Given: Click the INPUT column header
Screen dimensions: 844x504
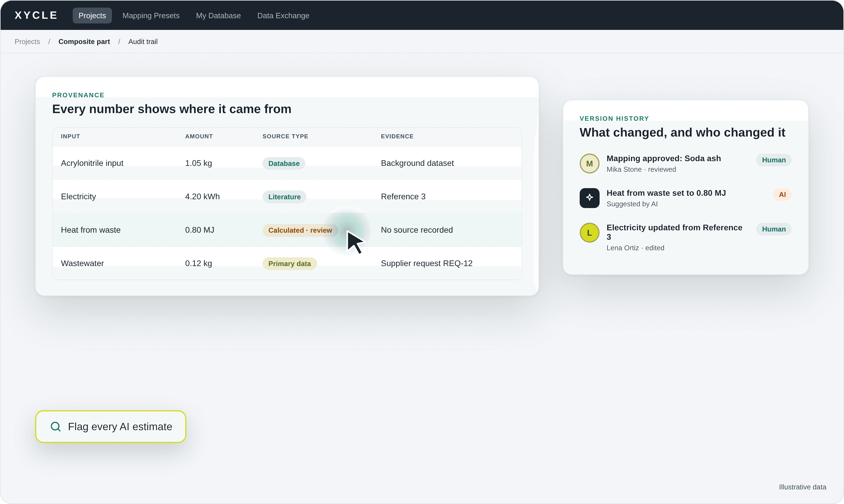Looking at the screenshot, I should 70,136.
